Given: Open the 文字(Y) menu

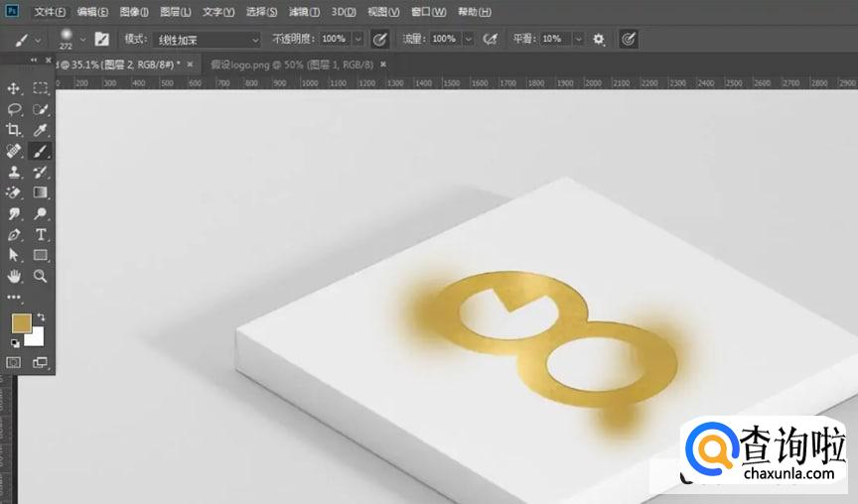Looking at the screenshot, I should (218, 12).
